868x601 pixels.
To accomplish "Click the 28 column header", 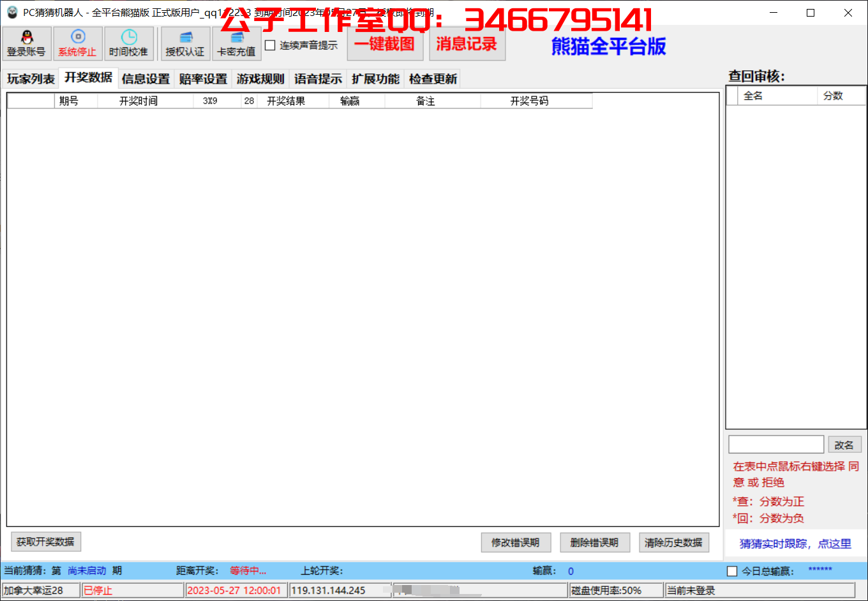I will [x=249, y=101].
